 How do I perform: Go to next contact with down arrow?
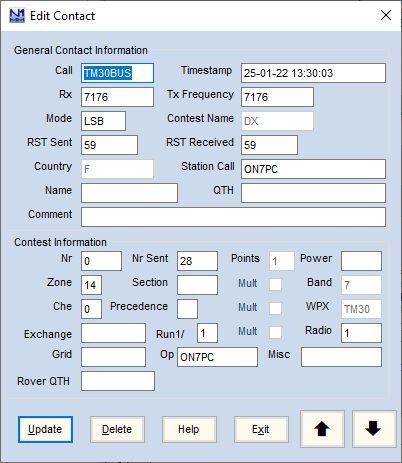click(x=374, y=429)
